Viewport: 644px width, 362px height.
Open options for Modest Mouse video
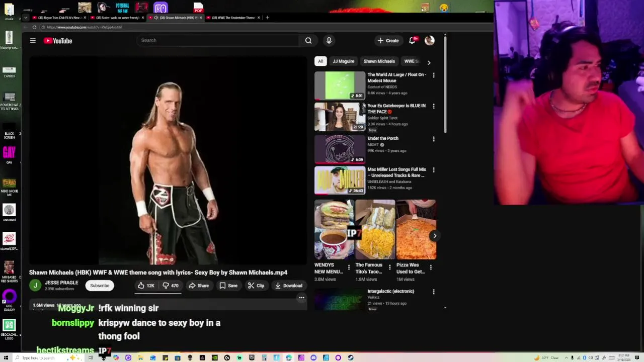click(x=434, y=75)
